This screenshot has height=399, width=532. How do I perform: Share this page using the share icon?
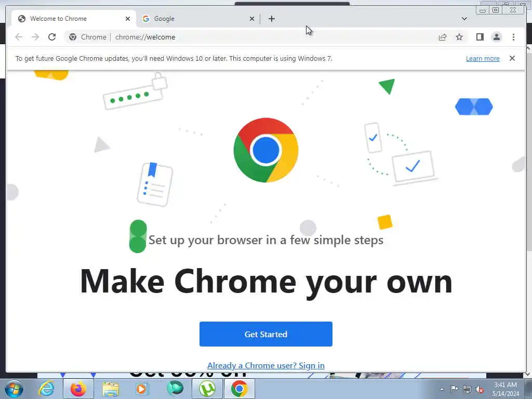click(x=443, y=37)
